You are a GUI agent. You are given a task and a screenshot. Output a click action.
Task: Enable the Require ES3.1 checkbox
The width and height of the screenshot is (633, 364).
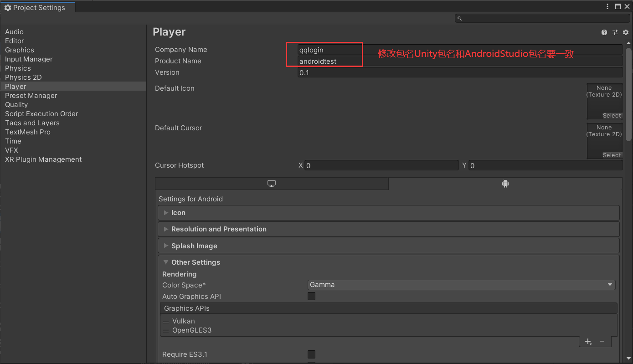pyautogui.click(x=311, y=354)
